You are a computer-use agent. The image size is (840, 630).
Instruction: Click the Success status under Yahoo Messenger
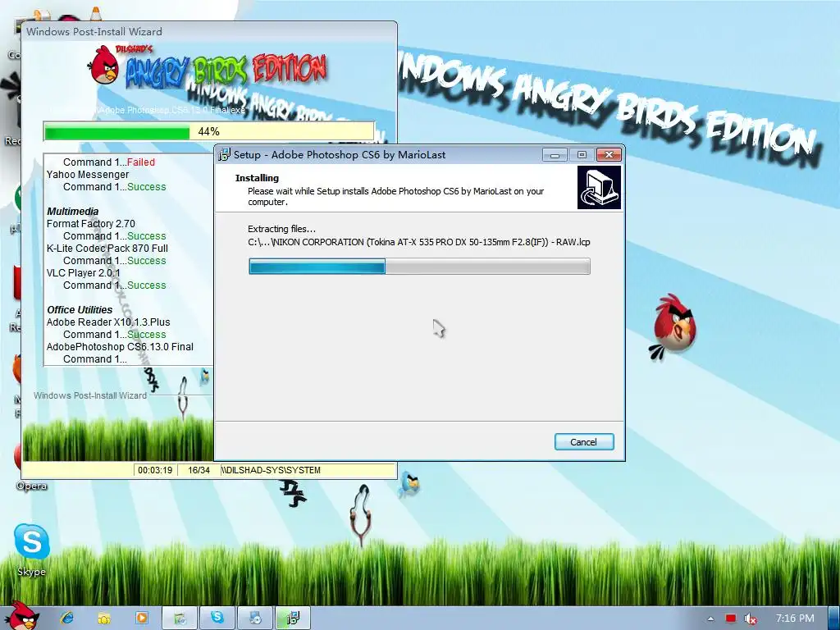pos(147,187)
